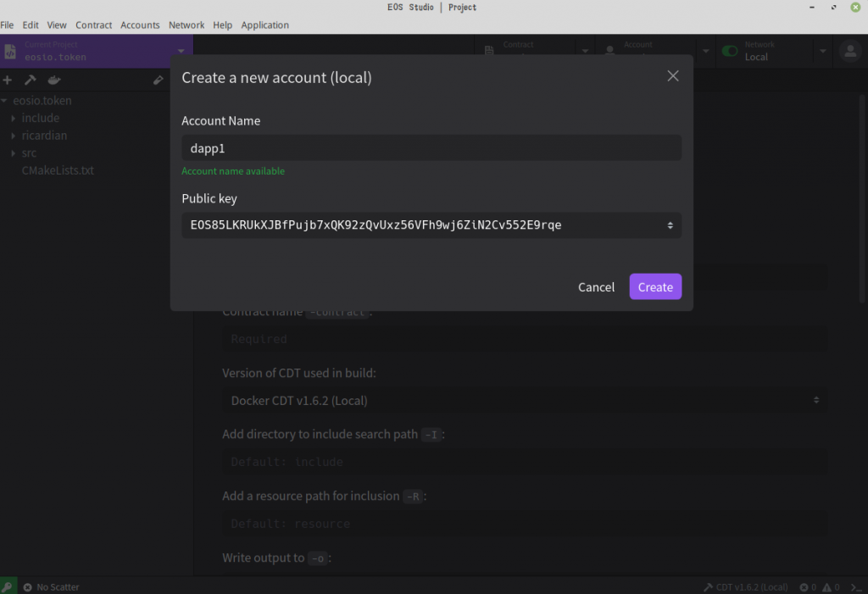Open the Contract menu
Viewport: 868px width, 594px height.
(x=93, y=25)
